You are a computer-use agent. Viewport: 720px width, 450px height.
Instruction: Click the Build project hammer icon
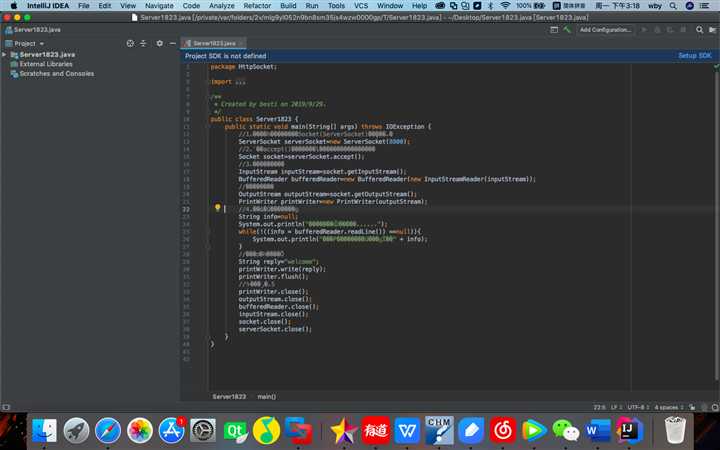coord(567,30)
